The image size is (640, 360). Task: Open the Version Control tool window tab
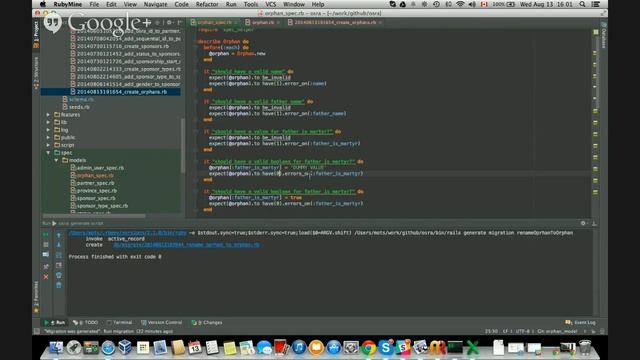point(162,322)
